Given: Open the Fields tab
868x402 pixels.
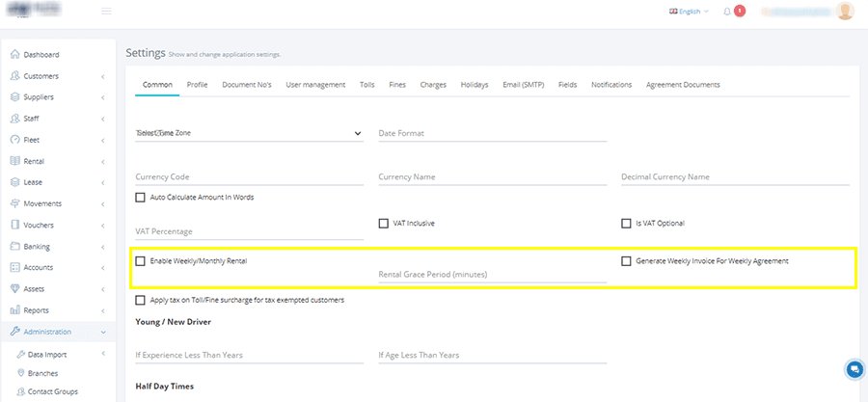Looking at the screenshot, I should (567, 85).
